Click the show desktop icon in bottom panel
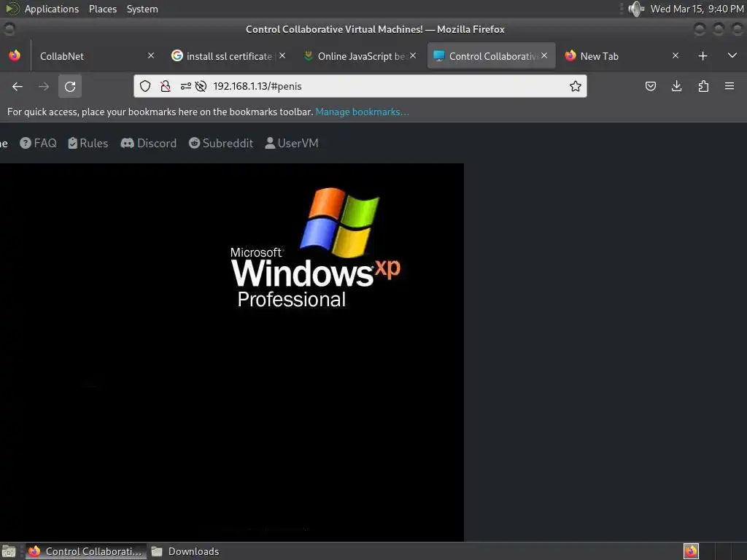This screenshot has height=560, width=747. tap(9, 551)
